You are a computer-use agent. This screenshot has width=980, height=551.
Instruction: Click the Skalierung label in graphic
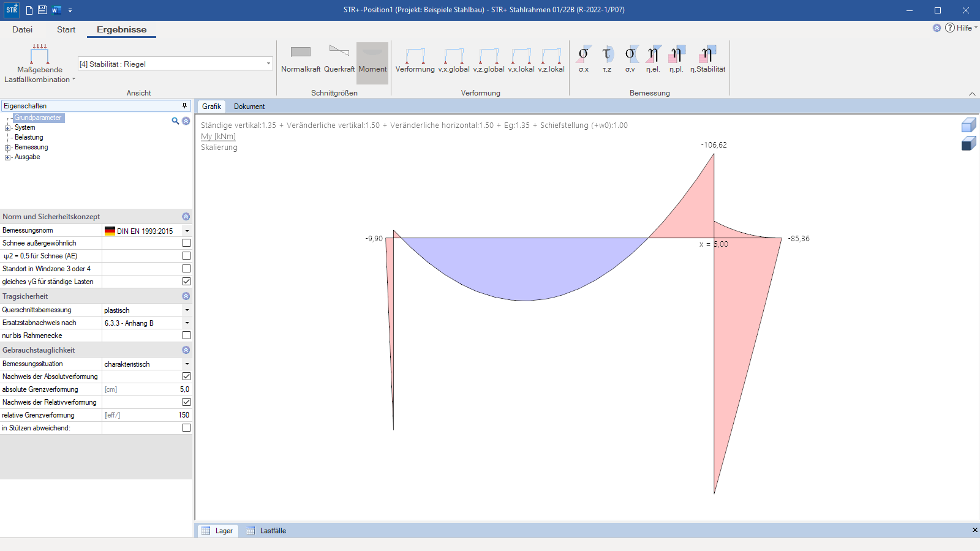tap(219, 148)
